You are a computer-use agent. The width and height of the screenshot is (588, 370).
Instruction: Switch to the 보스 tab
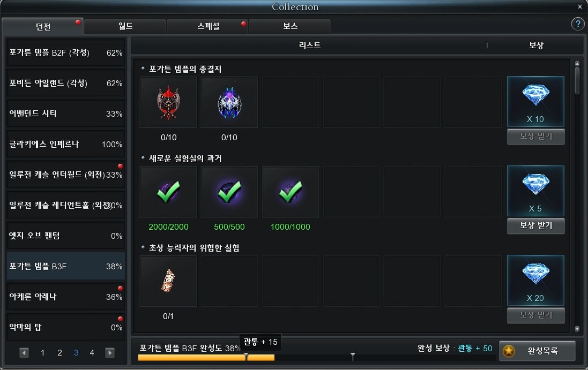tap(290, 26)
